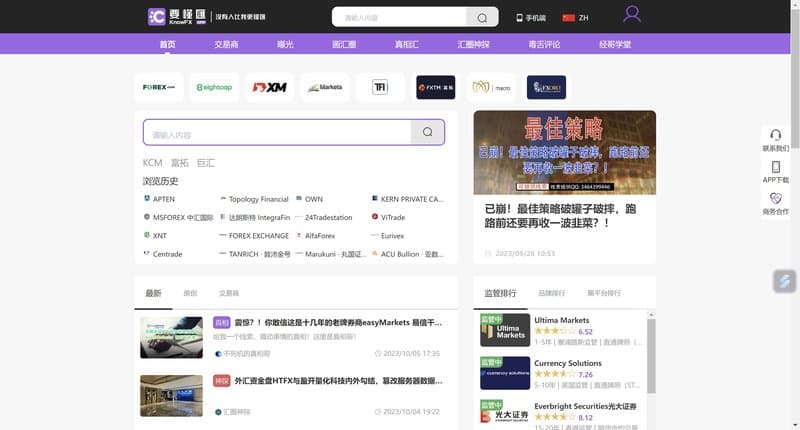Click the APP下载 phone icon
The width and height of the screenshot is (800, 430).
point(776,167)
